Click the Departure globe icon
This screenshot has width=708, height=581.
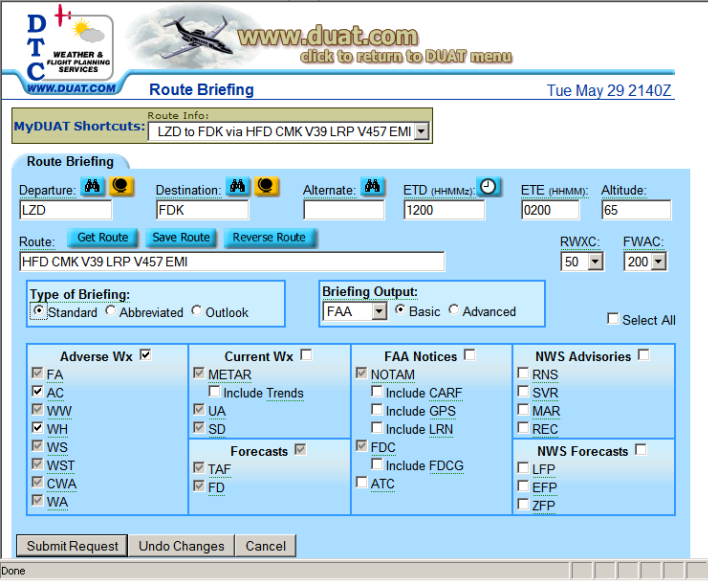(x=121, y=186)
